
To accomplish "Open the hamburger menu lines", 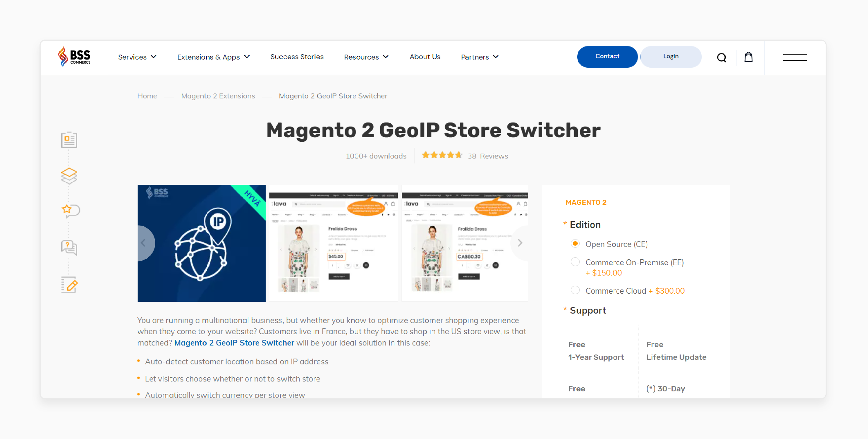I will click(x=795, y=57).
